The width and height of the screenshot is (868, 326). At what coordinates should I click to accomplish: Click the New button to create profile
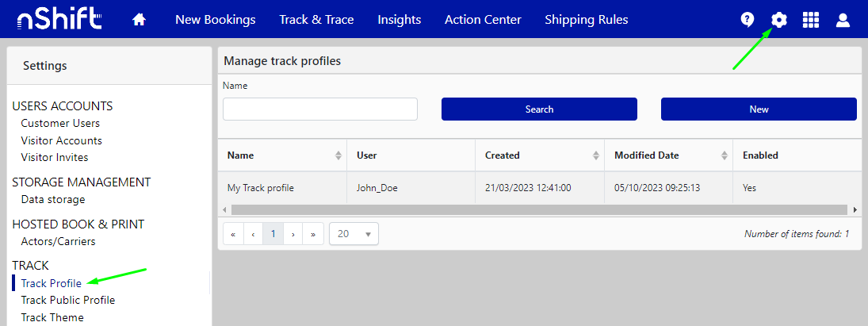pos(759,109)
